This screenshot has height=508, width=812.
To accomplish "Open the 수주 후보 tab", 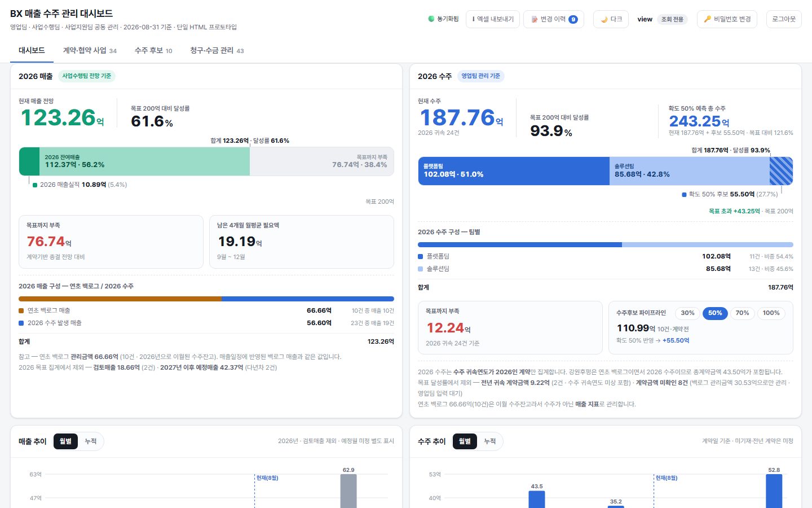I will click(153, 50).
